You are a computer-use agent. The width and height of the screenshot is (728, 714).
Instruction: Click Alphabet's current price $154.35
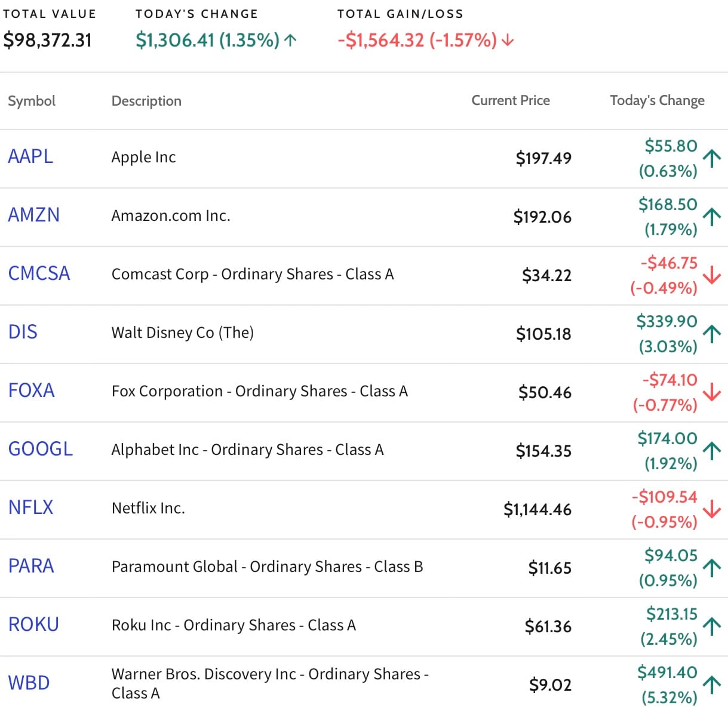(543, 451)
